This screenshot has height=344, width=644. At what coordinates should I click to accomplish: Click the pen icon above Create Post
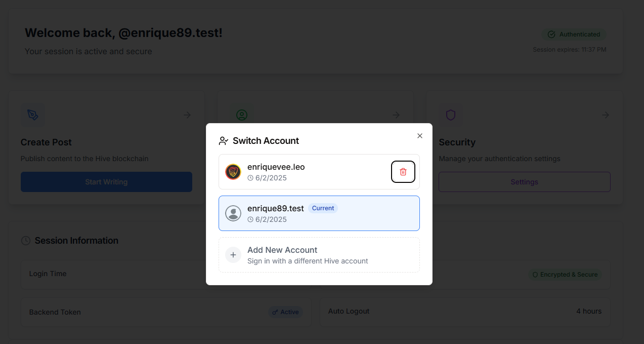click(33, 115)
